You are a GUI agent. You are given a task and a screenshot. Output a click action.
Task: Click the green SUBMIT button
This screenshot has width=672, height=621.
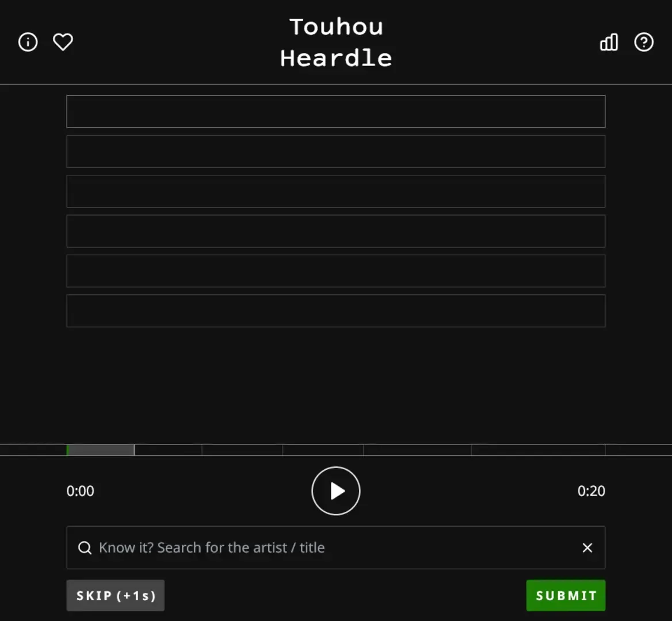tap(566, 596)
